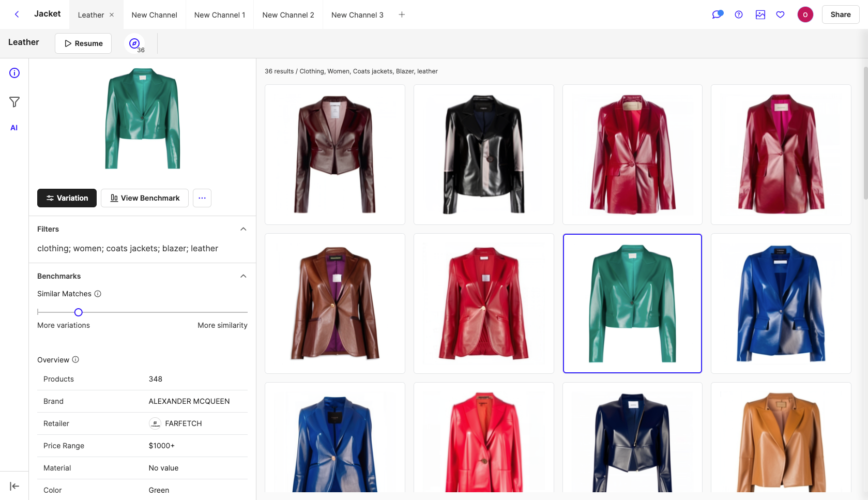The height and width of the screenshot is (500, 868).
Task: Open the three-dot more options menu
Action: click(x=202, y=198)
